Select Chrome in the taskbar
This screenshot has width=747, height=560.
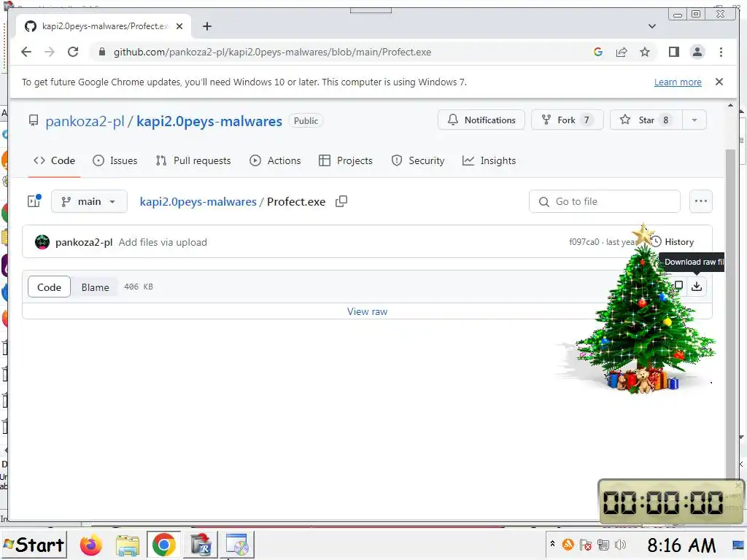pos(163,545)
